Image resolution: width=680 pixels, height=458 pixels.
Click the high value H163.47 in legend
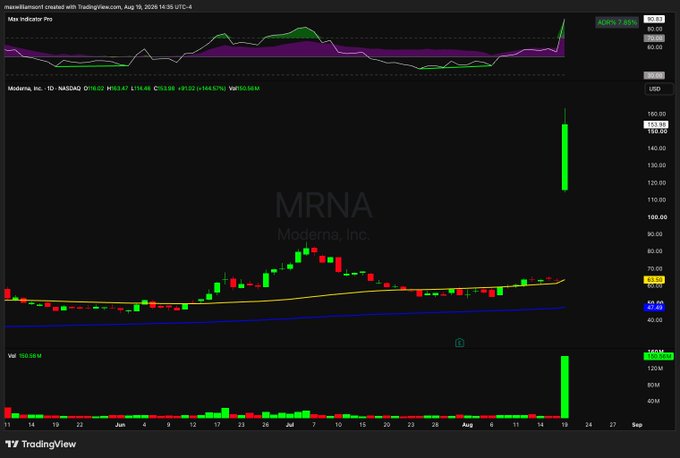(118, 88)
